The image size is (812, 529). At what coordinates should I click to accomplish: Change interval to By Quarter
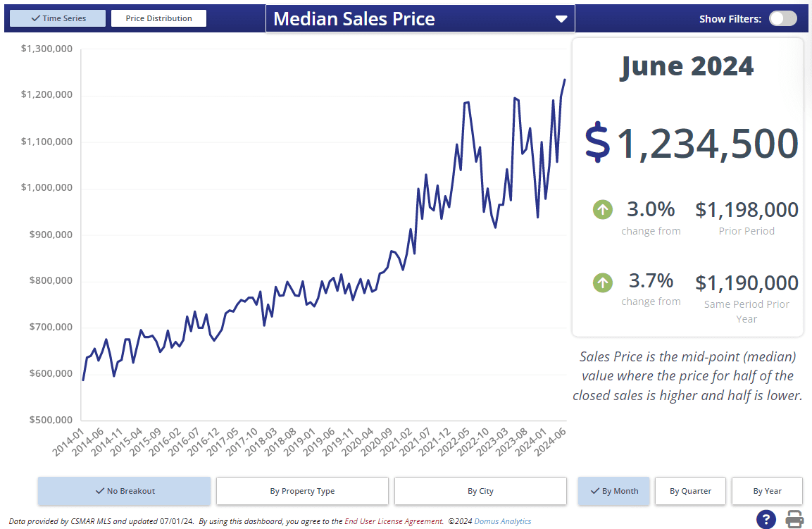pyautogui.click(x=690, y=491)
